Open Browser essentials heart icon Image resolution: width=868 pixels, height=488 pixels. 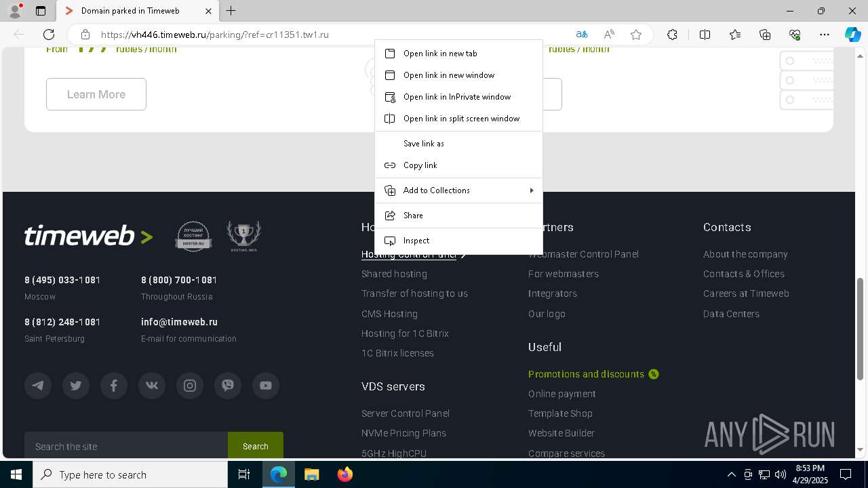pos(795,35)
